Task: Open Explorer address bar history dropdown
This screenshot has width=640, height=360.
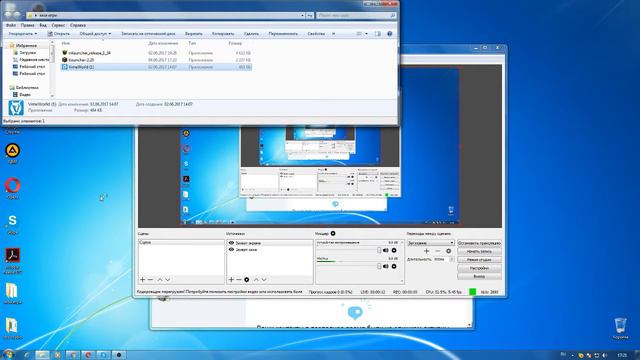Action: click(x=302, y=16)
